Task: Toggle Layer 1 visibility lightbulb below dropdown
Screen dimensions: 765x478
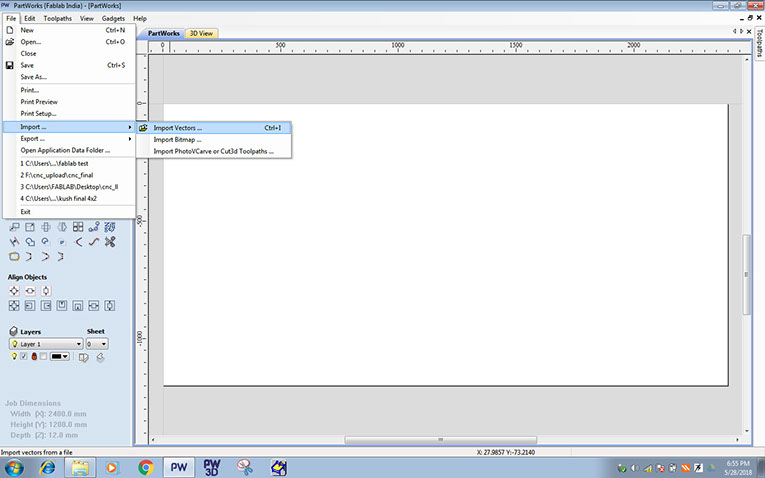Action: pyautogui.click(x=14, y=357)
